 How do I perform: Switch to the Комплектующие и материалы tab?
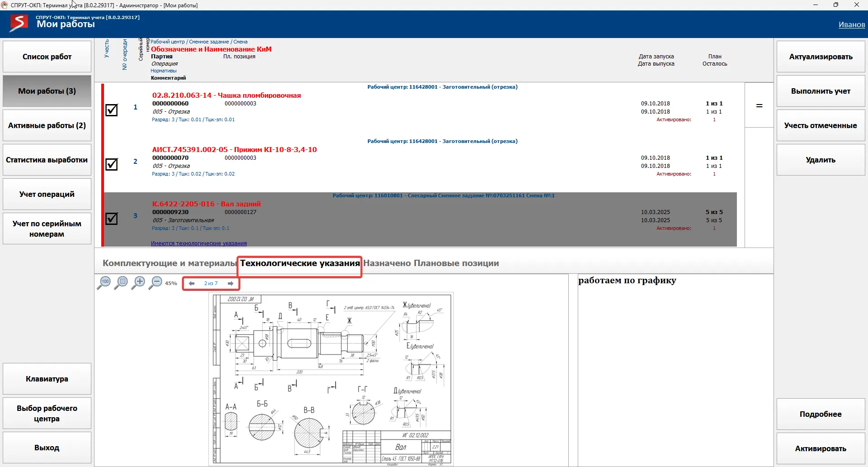(169, 263)
